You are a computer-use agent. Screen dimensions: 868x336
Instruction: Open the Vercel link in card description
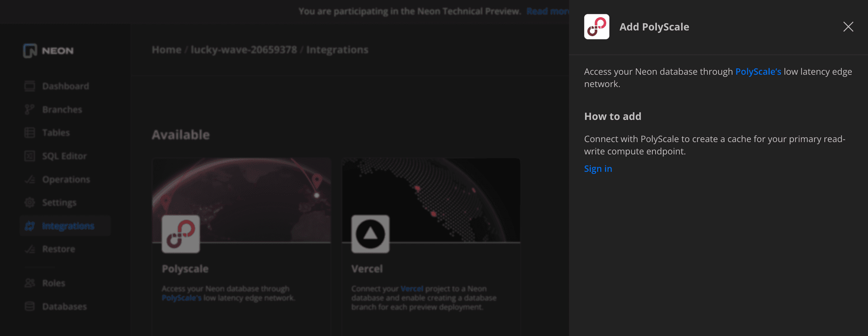pyautogui.click(x=412, y=289)
